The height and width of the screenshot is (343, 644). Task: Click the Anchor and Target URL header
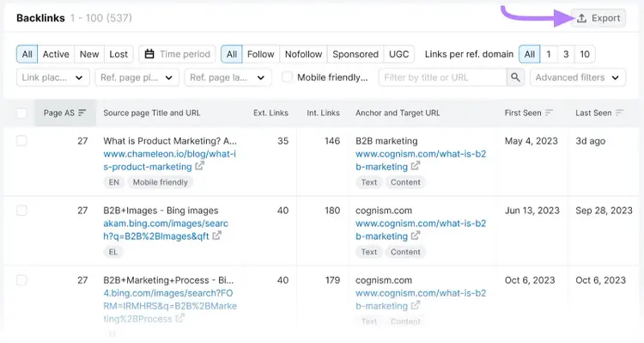pos(398,113)
